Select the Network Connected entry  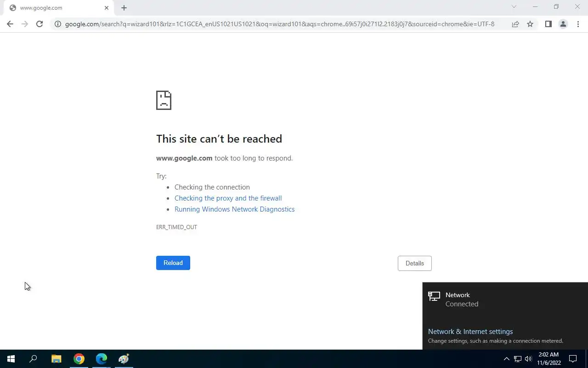[505, 299]
